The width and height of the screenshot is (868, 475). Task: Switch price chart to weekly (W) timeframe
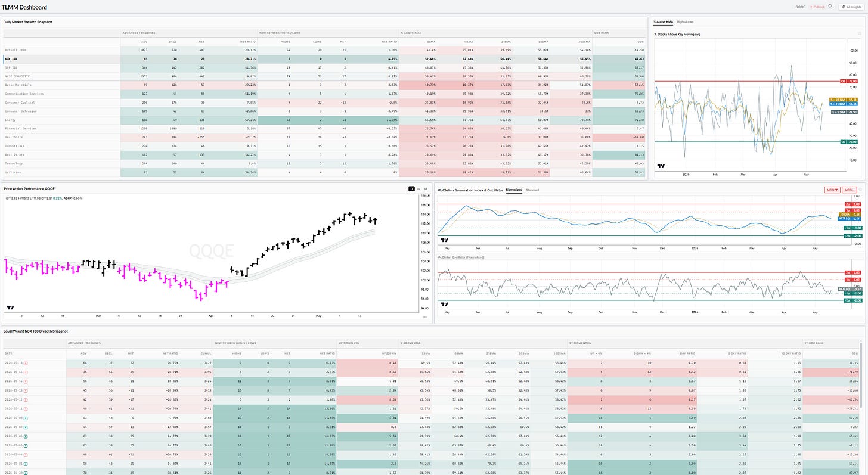(418, 188)
